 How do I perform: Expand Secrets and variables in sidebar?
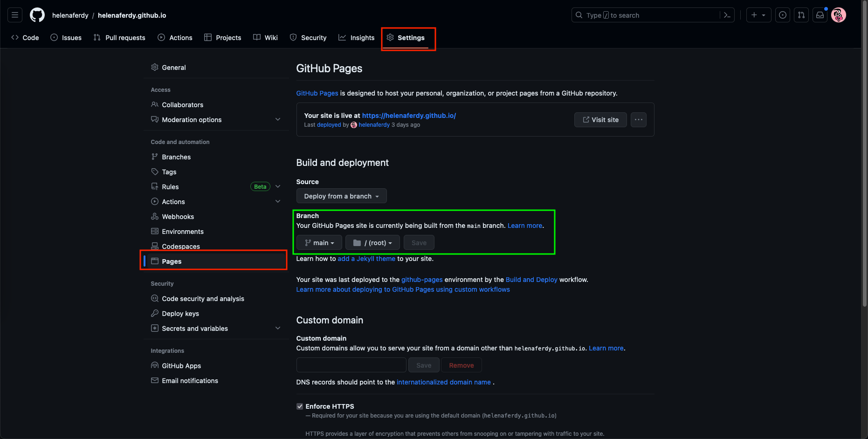[x=278, y=329]
